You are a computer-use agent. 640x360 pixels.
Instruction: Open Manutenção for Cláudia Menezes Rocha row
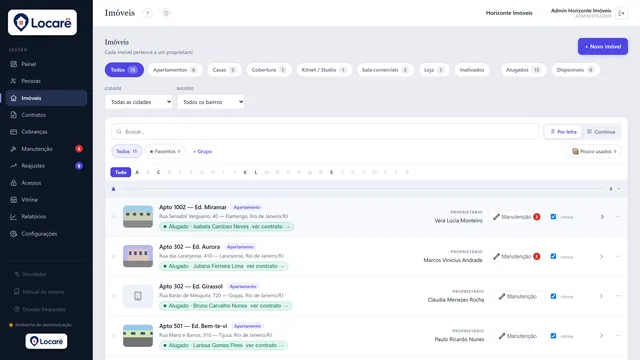click(518, 296)
